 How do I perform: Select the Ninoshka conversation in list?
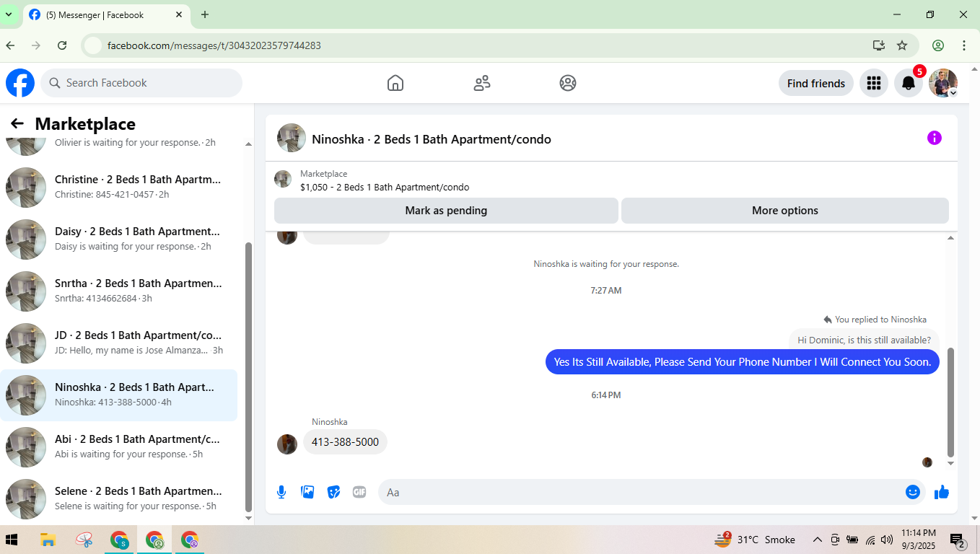pos(119,395)
